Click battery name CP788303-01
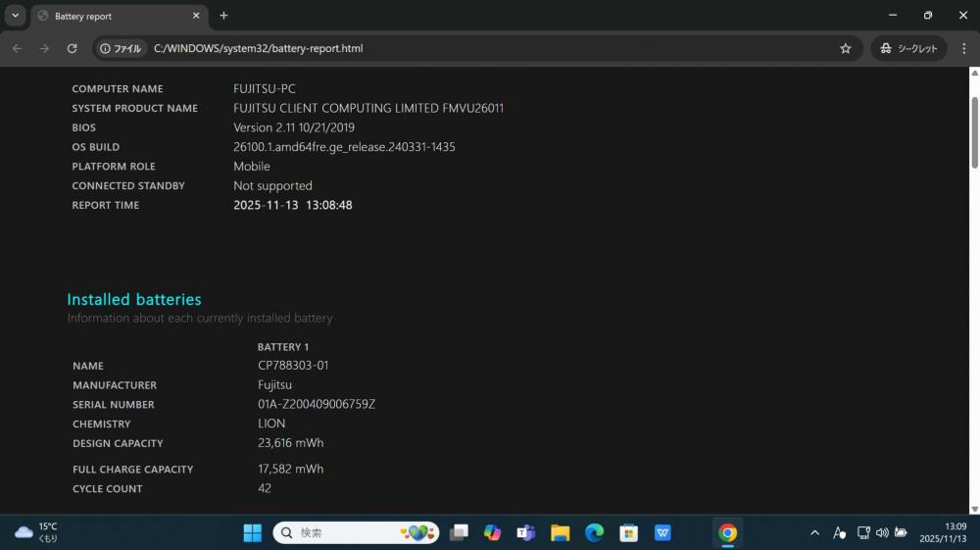This screenshot has height=550, width=980. point(293,365)
